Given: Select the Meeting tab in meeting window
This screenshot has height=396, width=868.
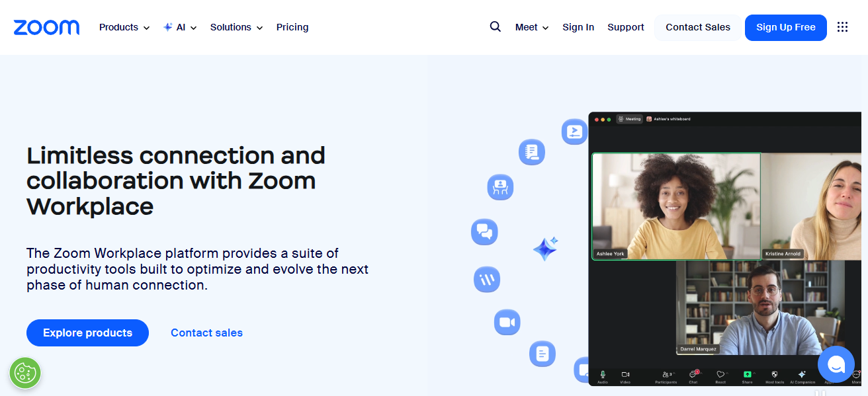Looking at the screenshot, I should [x=629, y=119].
